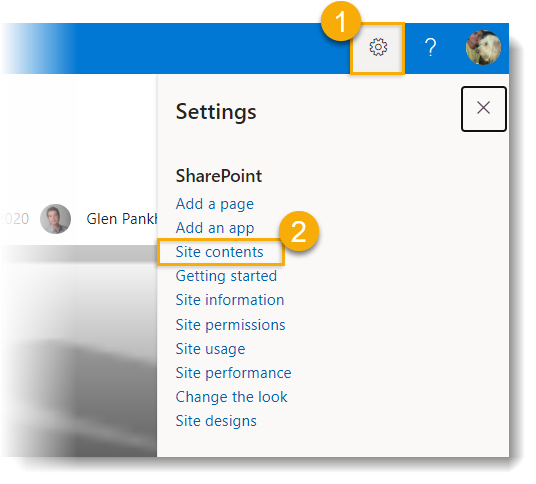Viewport: 536px width, 484px height.
Task: Check Site performance link
Action: pyautogui.click(x=233, y=373)
